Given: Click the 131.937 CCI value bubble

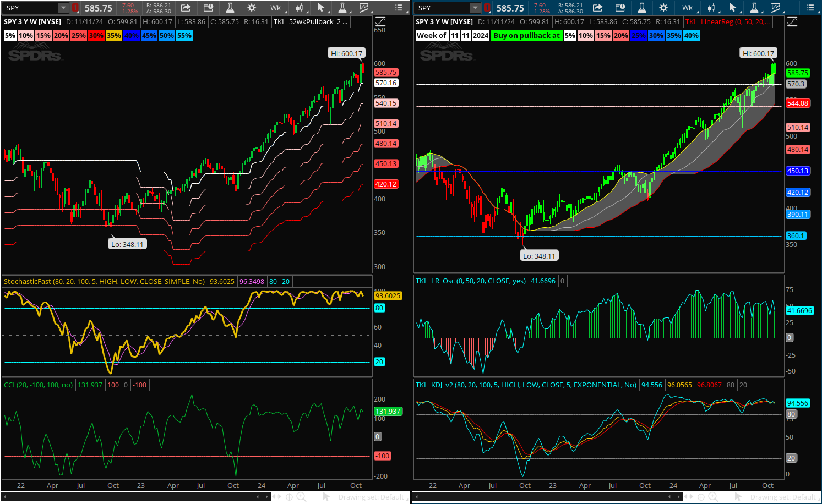Looking at the screenshot, I should [x=388, y=411].
